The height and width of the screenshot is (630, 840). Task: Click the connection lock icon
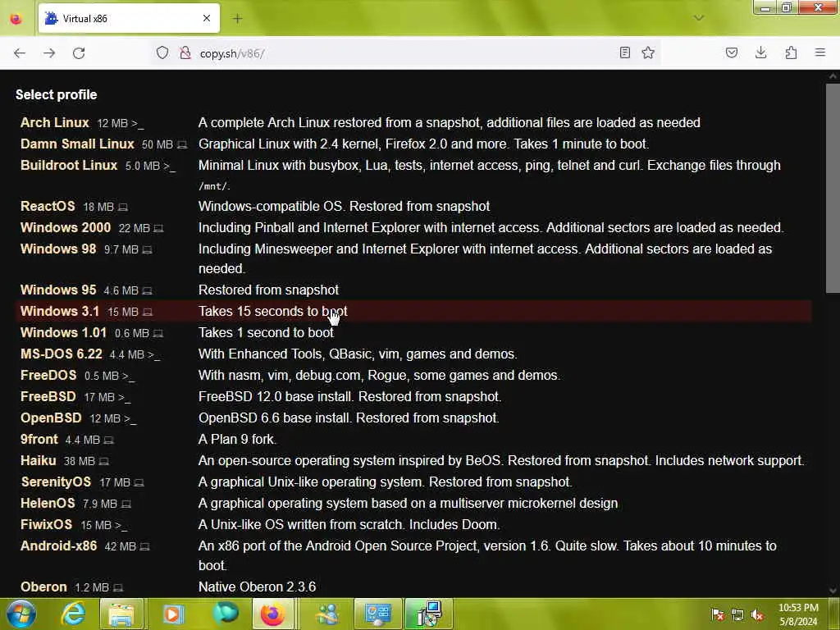[x=185, y=52]
